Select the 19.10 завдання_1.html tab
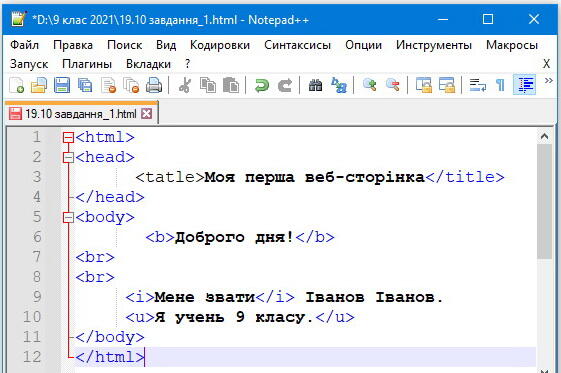This screenshot has width=561, height=373. point(81,114)
